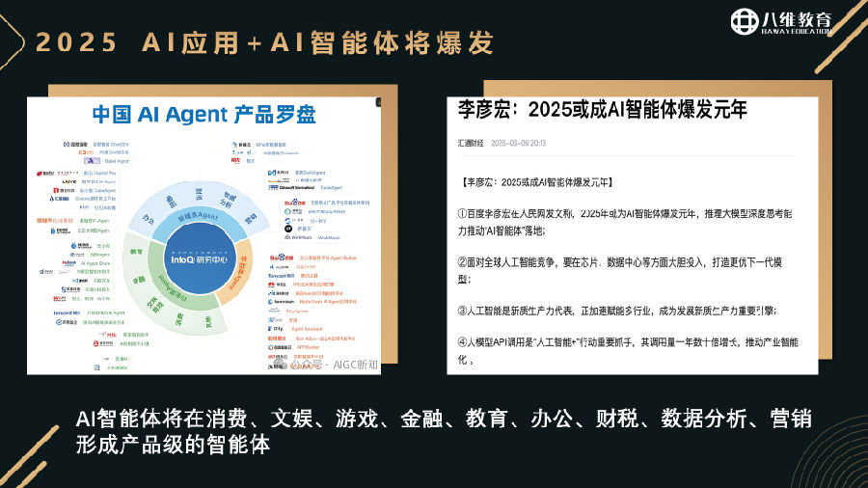Click the 教育 segment of the compass
Image resolution: width=868 pixels, height=488 pixels.
point(136,252)
